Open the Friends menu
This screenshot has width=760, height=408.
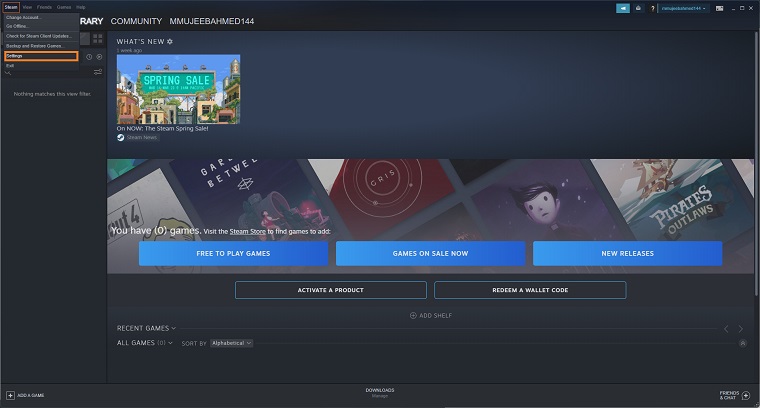[44, 7]
